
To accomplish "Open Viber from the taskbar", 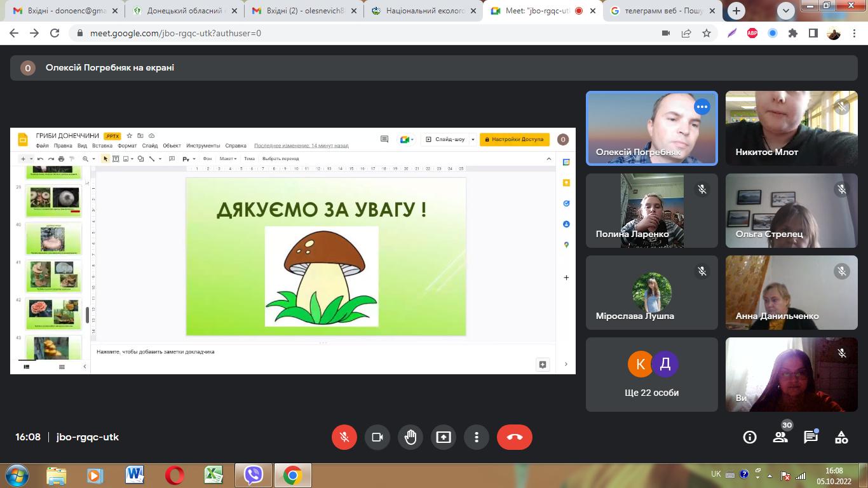I will tap(254, 475).
